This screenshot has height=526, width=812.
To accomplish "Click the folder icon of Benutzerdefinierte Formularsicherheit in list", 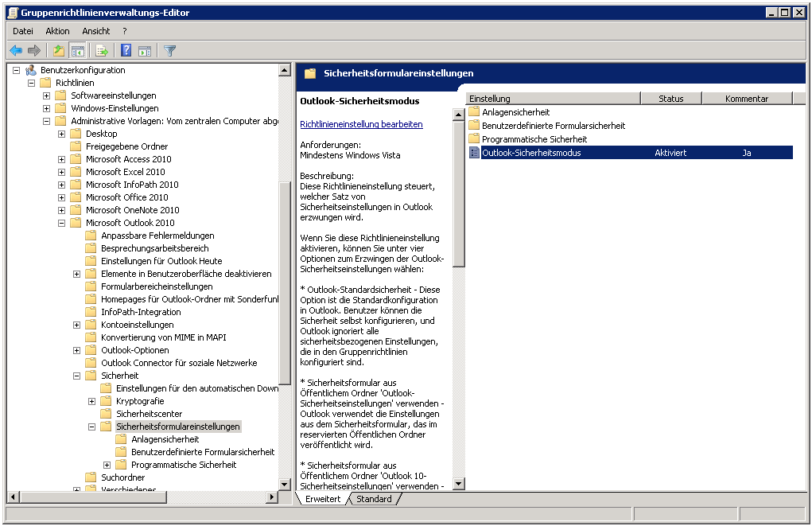I will point(474,125).
